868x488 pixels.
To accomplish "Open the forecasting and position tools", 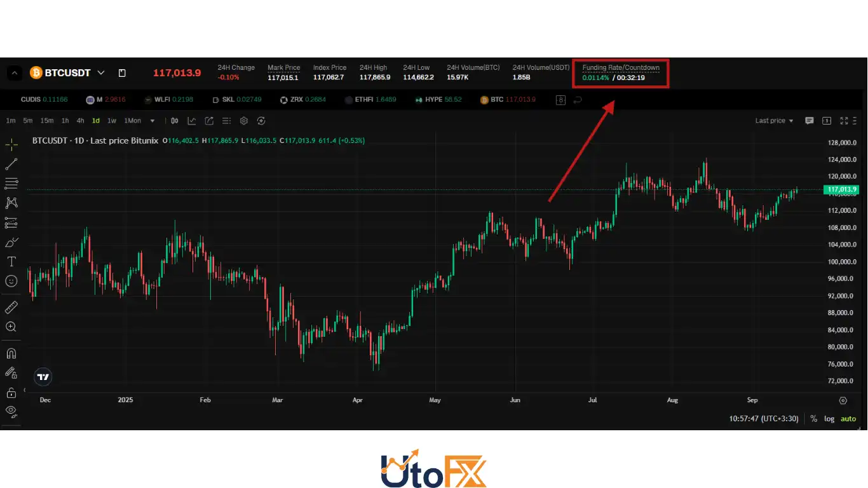I will pos(11,222).
